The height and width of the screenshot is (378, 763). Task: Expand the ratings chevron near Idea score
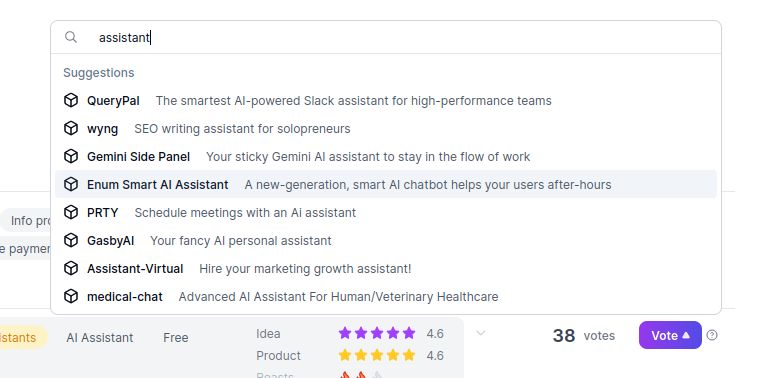pos(480,333)
